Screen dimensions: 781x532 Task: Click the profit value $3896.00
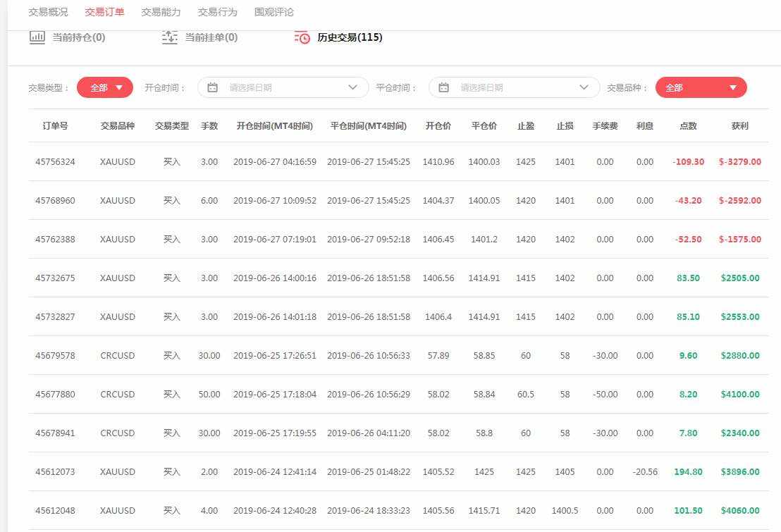pos(740,471)
